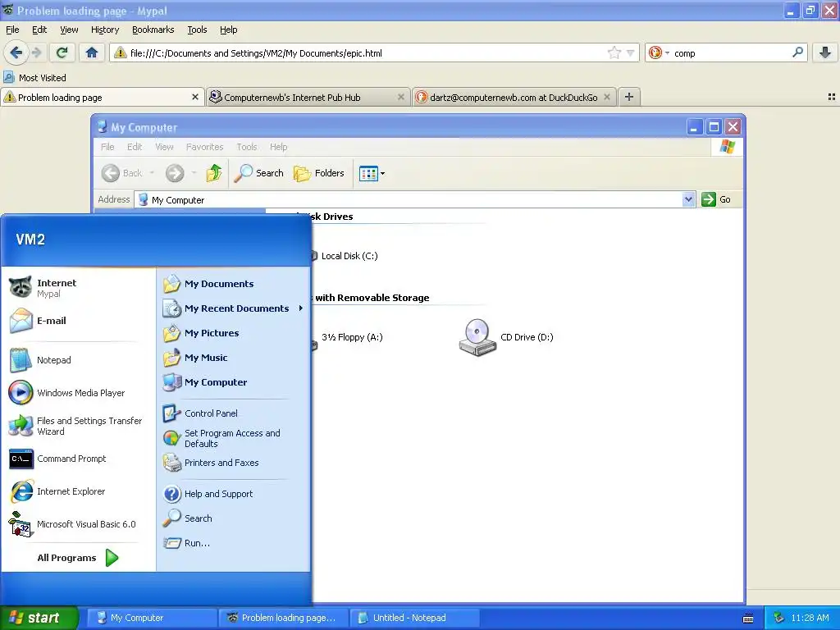Open the Back history dropdown in My Computer

[152, 173]
